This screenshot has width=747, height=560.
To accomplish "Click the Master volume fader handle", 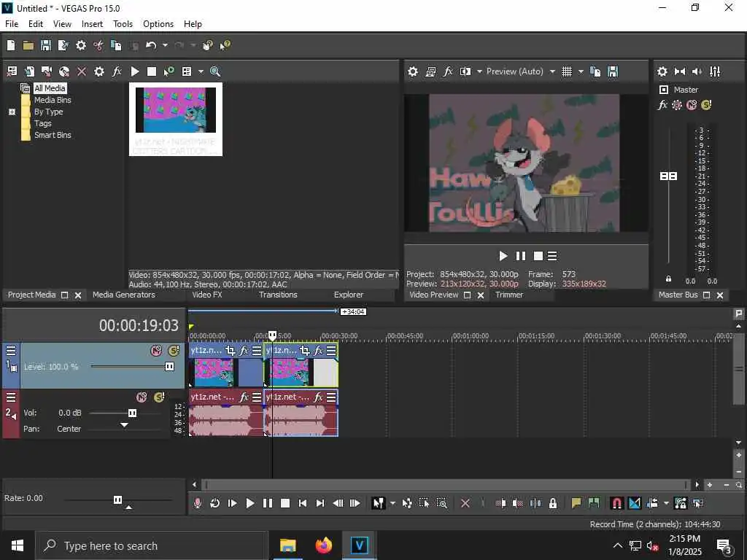I will click(x=668, y=176).
